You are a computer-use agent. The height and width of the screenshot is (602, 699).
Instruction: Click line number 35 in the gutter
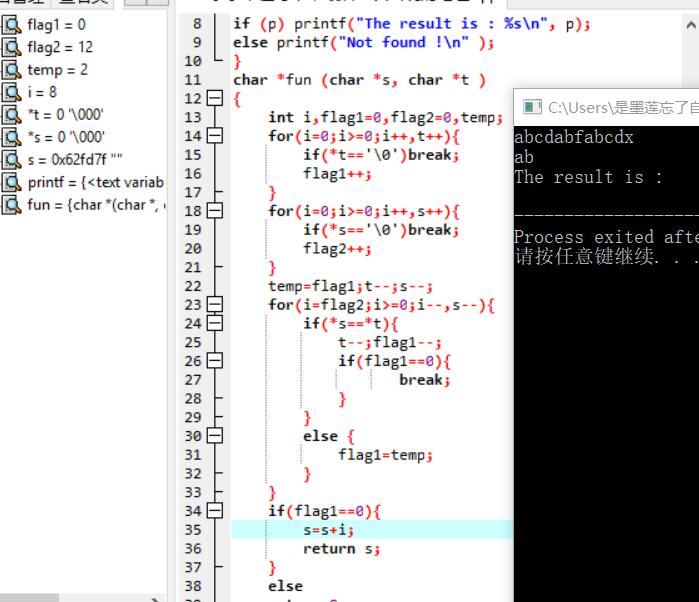coord(193,530)
